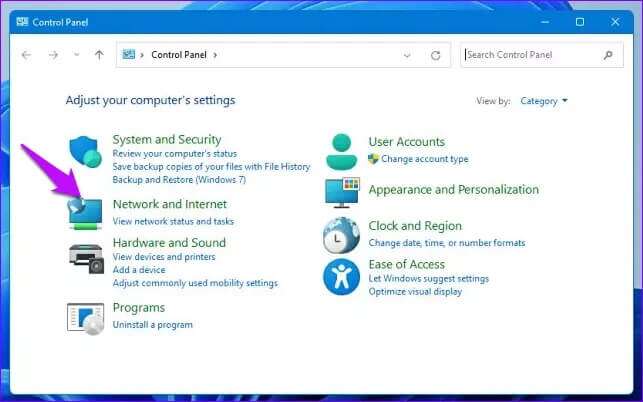
Task: Go forward with the right arrow
Action: pyautogui.click(x=53, y=55)
